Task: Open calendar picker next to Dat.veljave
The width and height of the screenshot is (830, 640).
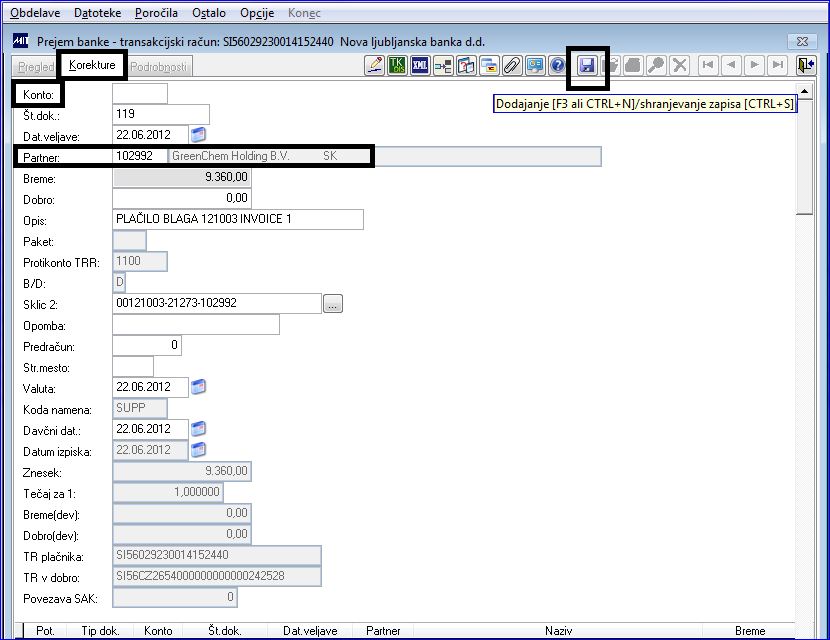Action: tap(199, 134)
